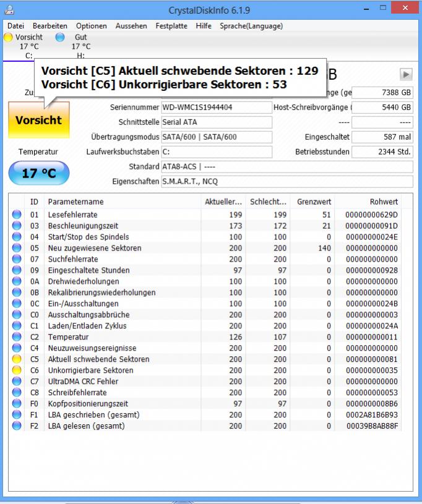Click the Grenzwert 140 cell
Screen dimensions: 422x504
(324, 248)
